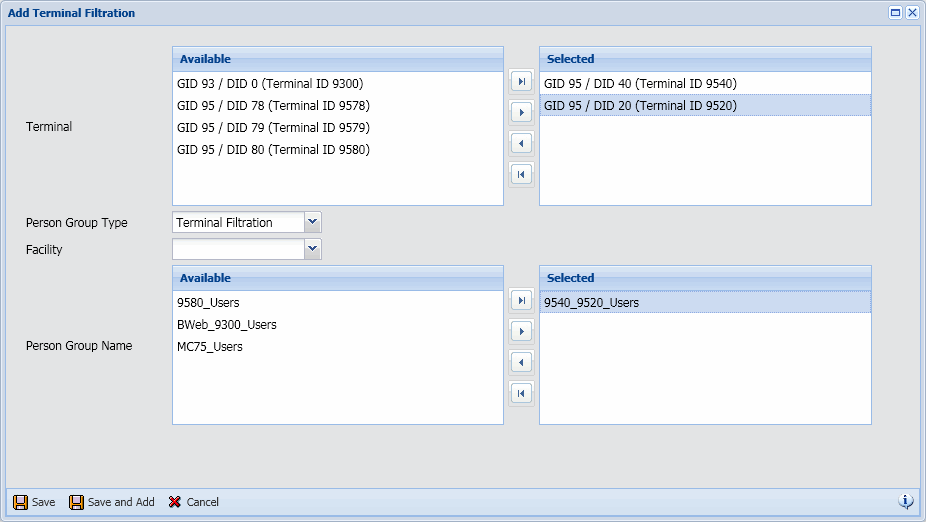The width and height of the screenshot is (926, 522).
Task: Remove all person groups from Selected
Action: [x=521, y=393]
